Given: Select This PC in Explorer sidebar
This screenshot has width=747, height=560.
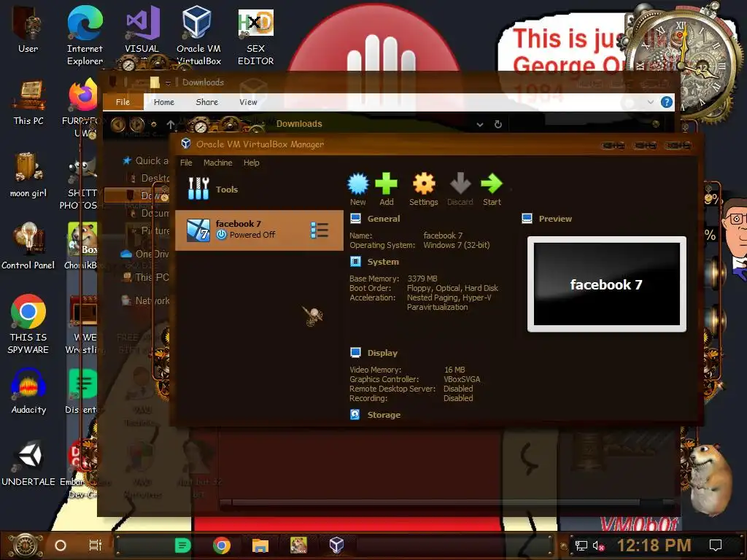Looking at the screenshot, I should (146, 277).
